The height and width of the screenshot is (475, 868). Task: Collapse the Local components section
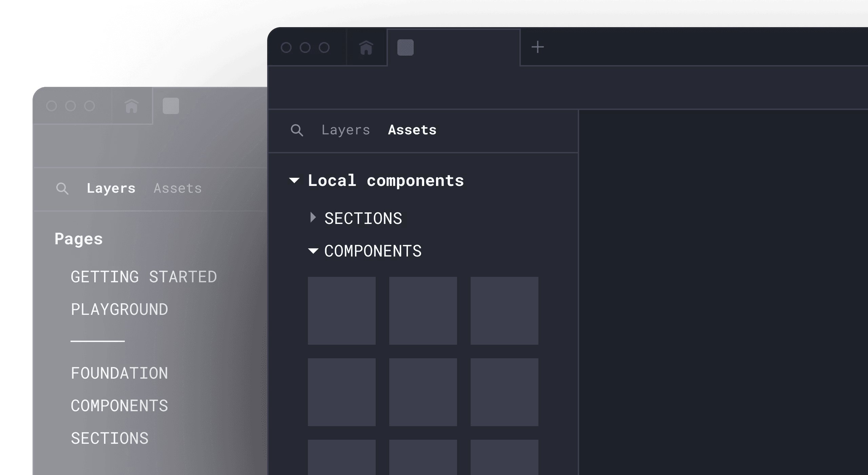tap(294, 180)
